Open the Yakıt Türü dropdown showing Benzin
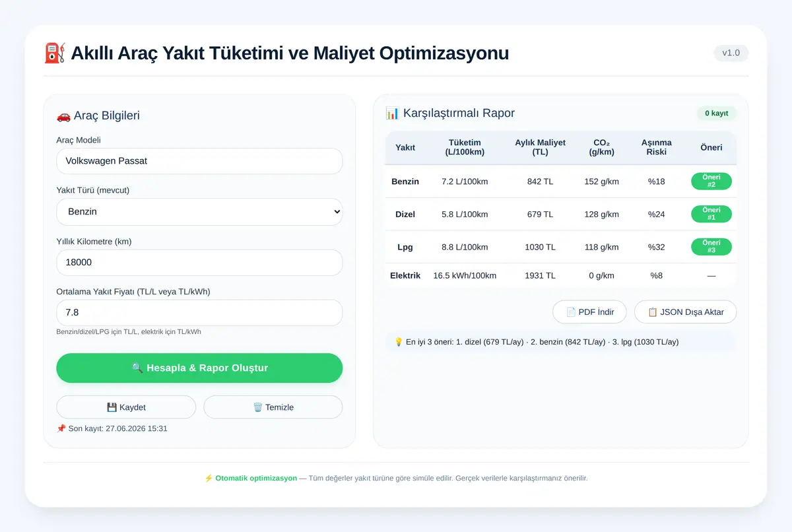 pyautogui.click(x=199, y=212)
